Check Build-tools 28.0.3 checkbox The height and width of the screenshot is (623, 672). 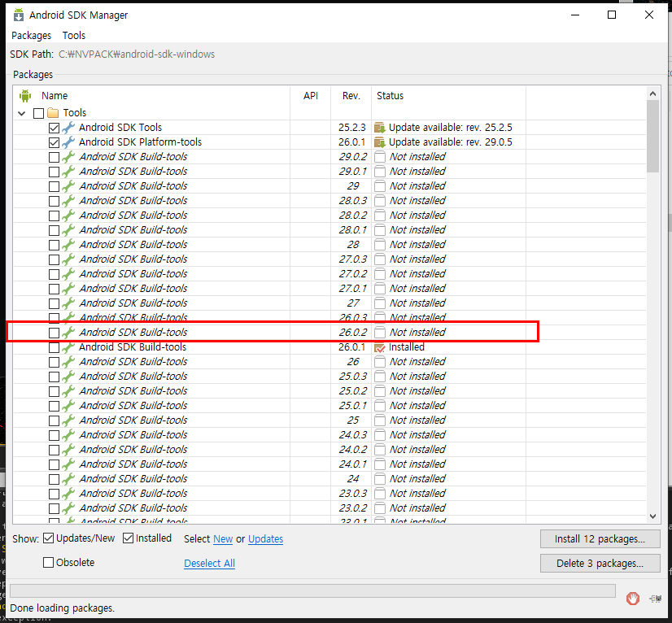tap(54, 201)
